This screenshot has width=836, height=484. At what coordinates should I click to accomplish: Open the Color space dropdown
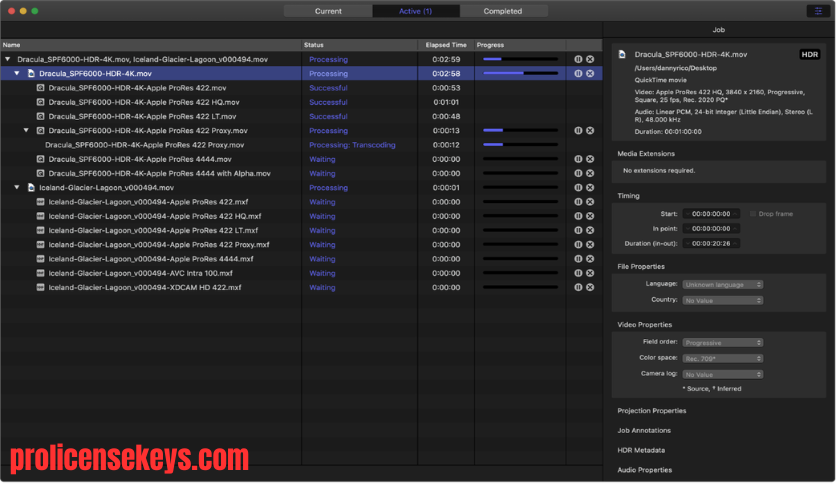722,359
